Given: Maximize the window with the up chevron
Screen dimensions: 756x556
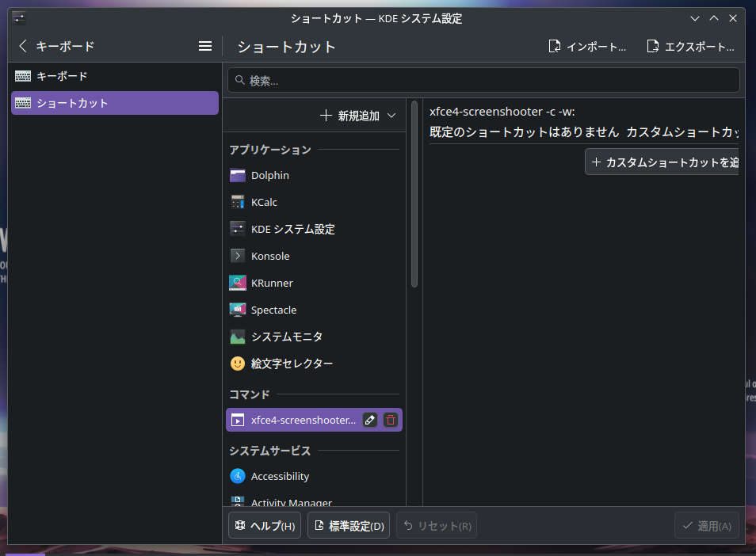Looking at the screenshot, I should [714, 18].
